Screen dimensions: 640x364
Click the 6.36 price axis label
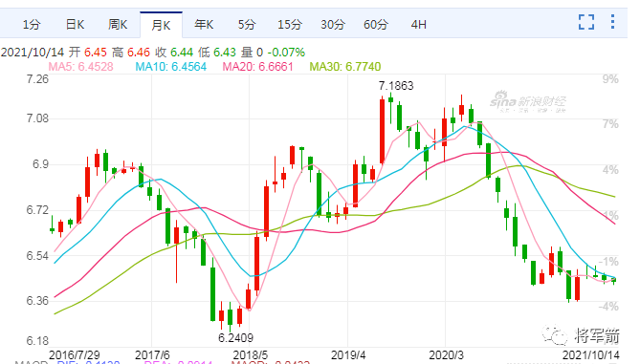click(x=37, y=301)
